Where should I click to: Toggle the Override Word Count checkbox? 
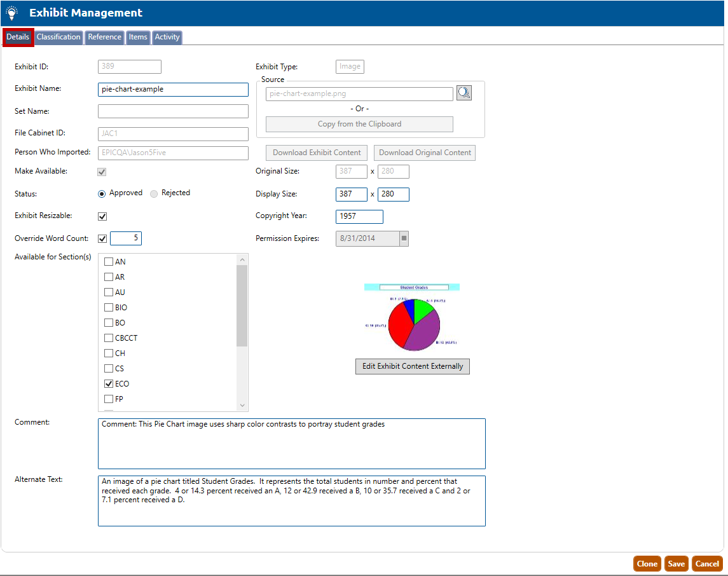102,239
